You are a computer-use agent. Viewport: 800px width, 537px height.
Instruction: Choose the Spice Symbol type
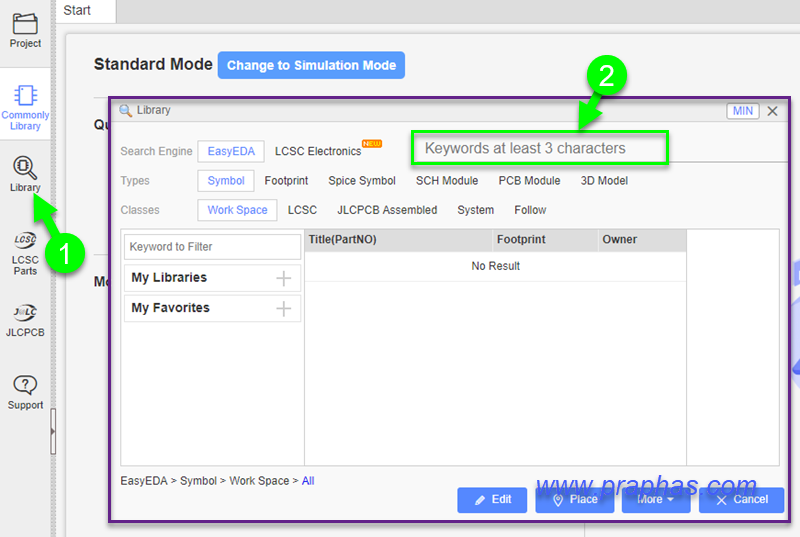tap(362, 181)
